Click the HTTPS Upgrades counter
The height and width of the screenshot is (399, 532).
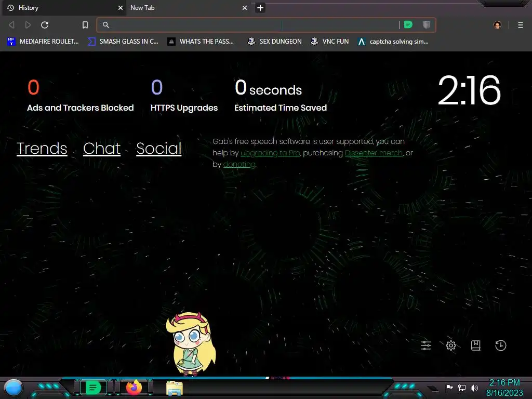[x=184, y=96]
